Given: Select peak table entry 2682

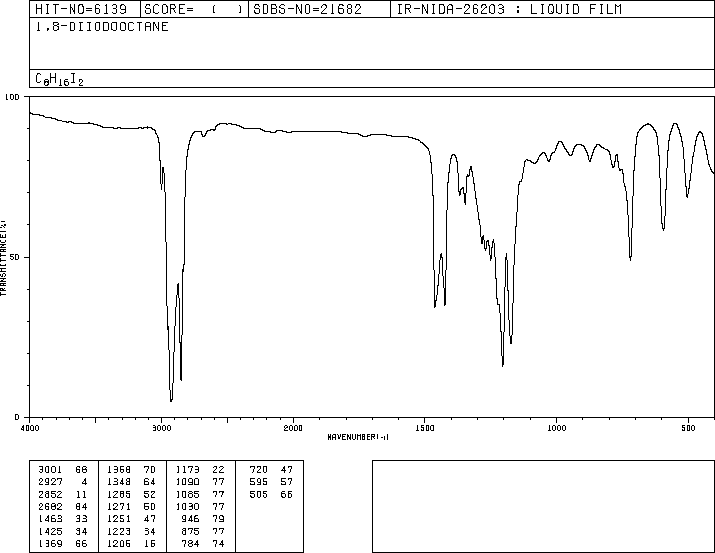Looking at the screenshot, I should pos(50,506).
